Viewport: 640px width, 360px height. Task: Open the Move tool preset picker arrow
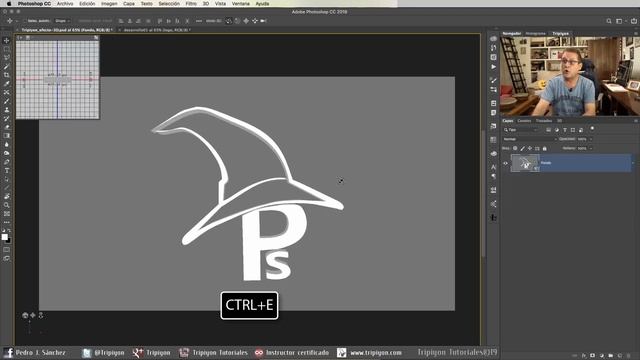[17, 21]
